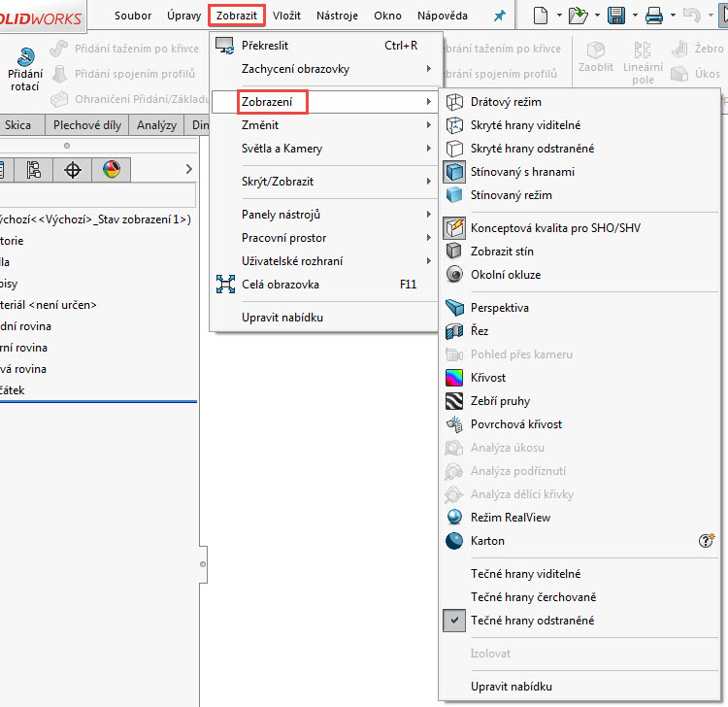The image size is (728, 707).
Task: Expand Uživatelské rozhraní submenu
Action: click(324, 261)
